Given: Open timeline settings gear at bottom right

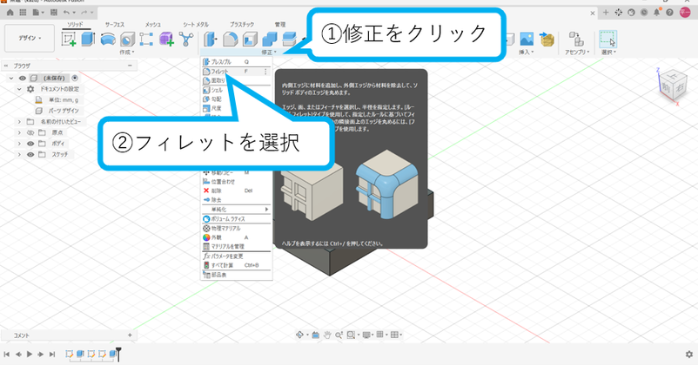Looking at the screenshot, I should pos(689,354).
